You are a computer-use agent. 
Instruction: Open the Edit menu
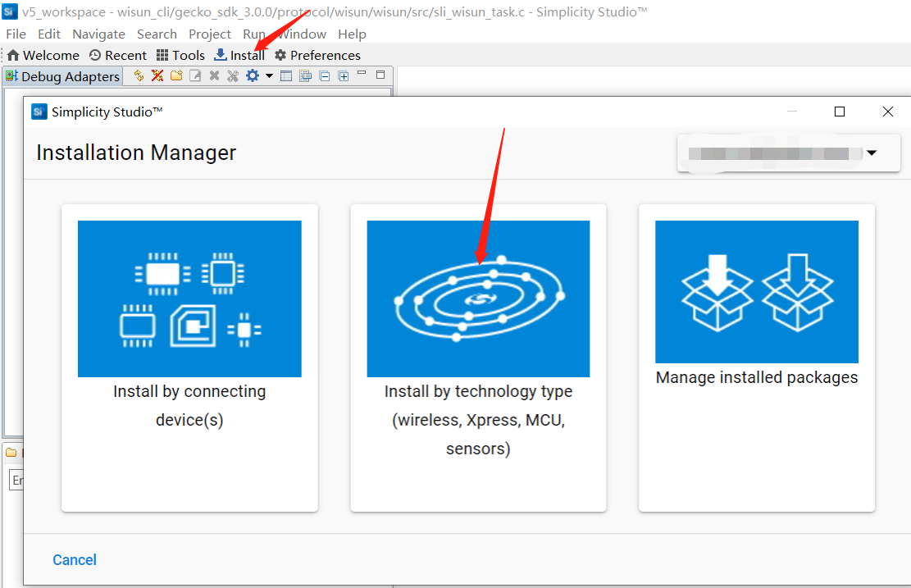[x=49, y=34]
